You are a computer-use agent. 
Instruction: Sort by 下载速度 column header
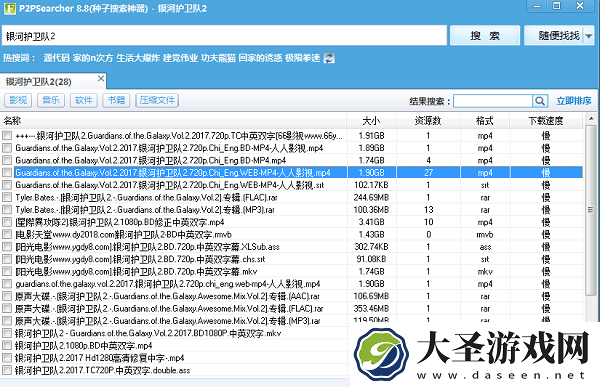click(x=546, y=121)
